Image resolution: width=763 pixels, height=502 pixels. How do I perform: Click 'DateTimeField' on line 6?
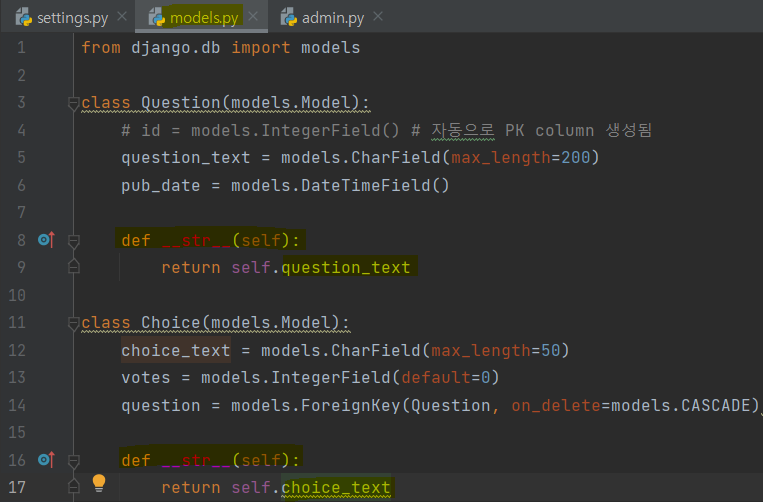pyautogui.click(x=365, y=185)
